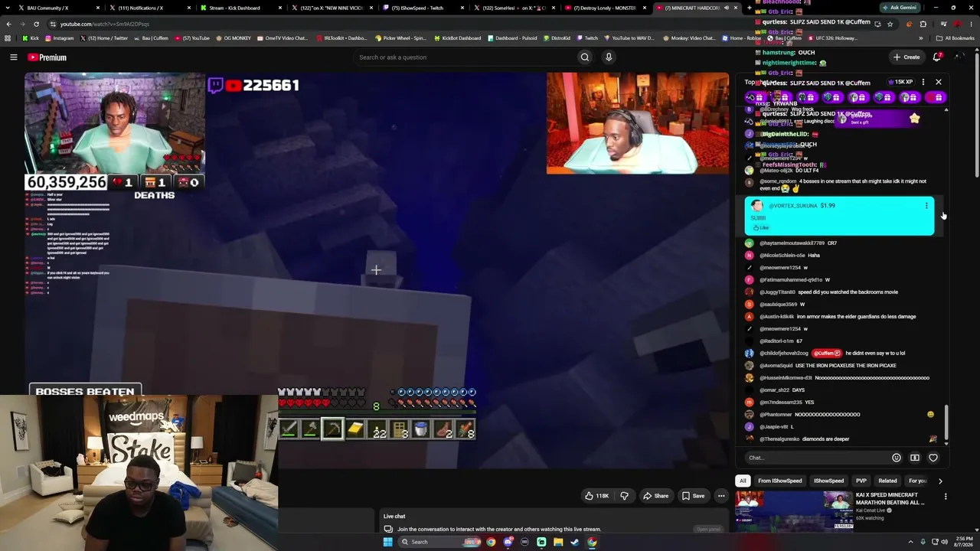This screenshot has height=551, width=980.
Task: Close the live chat panel
Action: point(939,82)
